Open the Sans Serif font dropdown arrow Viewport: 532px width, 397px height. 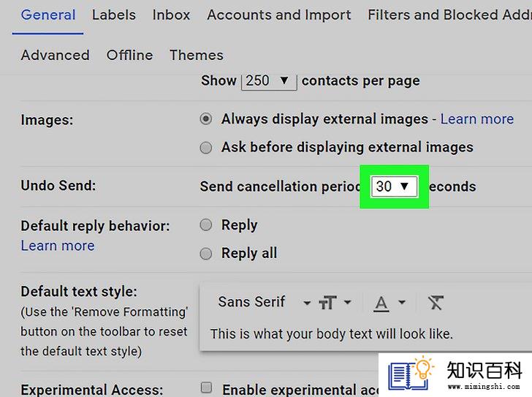tap(307, 303)
